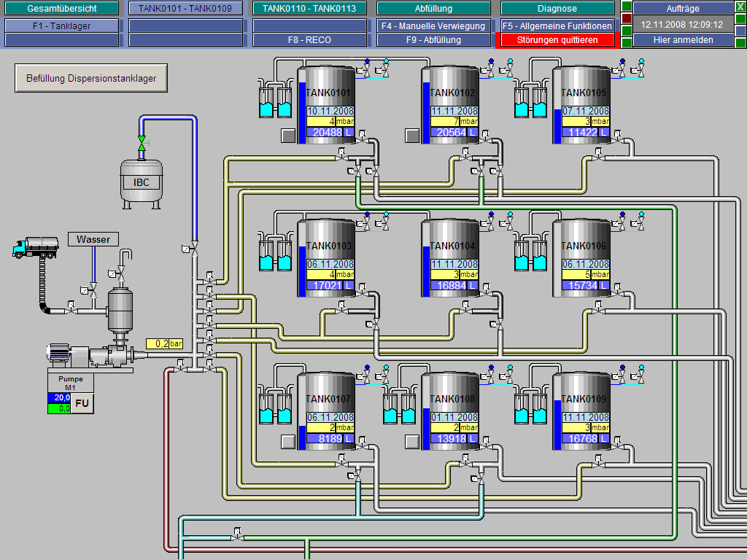Toggle the gray square button beside TANK0107

[x=288, y=441]
